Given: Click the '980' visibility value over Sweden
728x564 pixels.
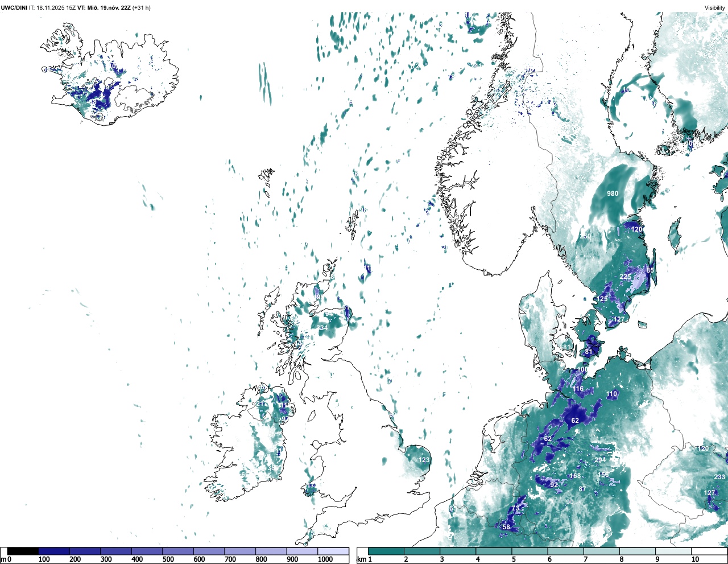Looking at the screenshot, I should pyautogui.click(x=613, y=194).
